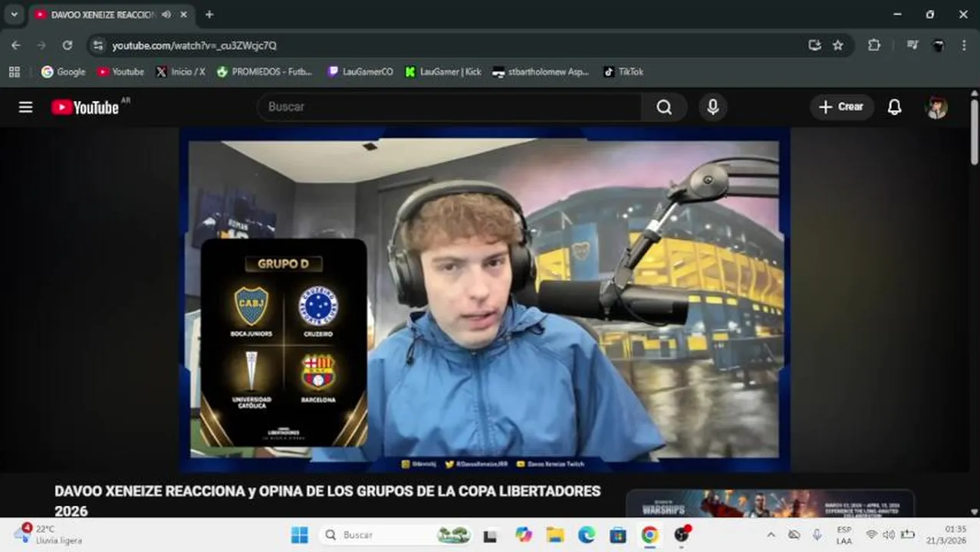Open the YouTube guide hamburger menu
980x552 pixels.
(25, 107)
